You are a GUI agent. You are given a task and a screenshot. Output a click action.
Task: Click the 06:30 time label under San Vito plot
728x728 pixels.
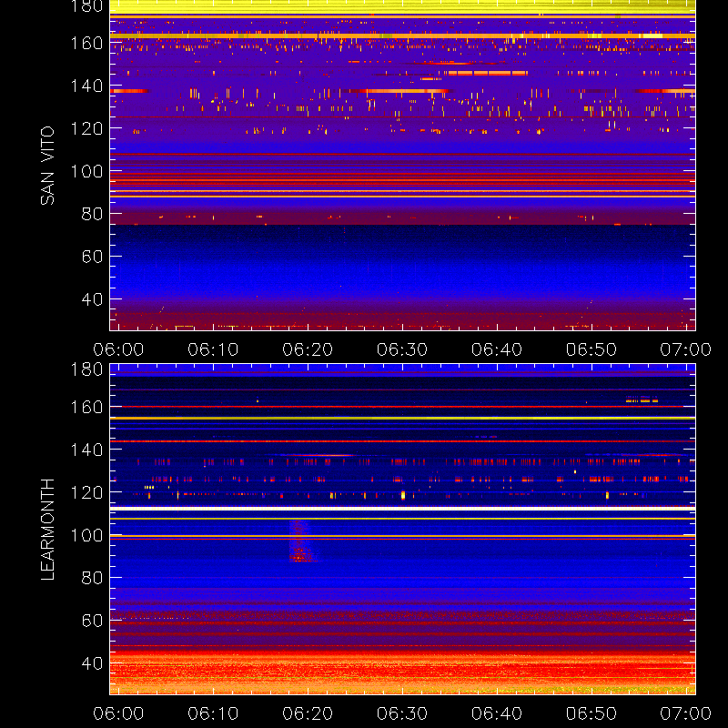coord(402,349)
